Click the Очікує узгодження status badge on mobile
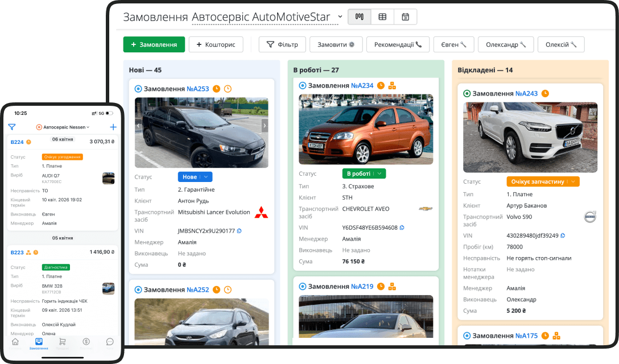Image resolution: width=619 pixels, height=364 pixels. [x=63, y=157]
